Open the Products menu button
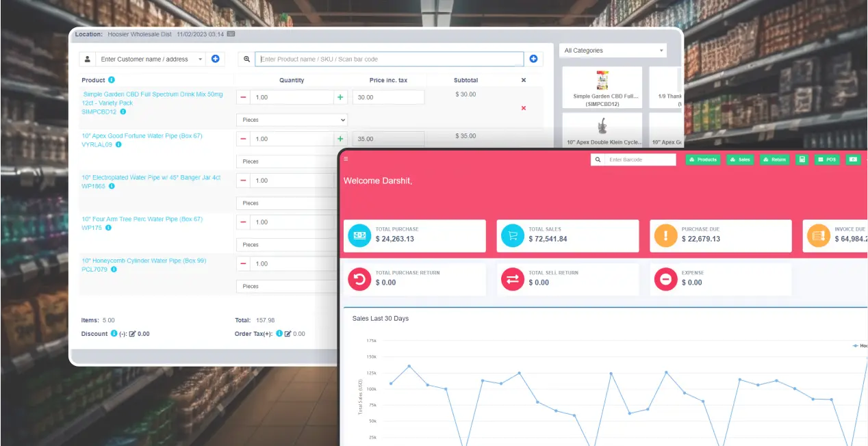 [x=702, y=159]
